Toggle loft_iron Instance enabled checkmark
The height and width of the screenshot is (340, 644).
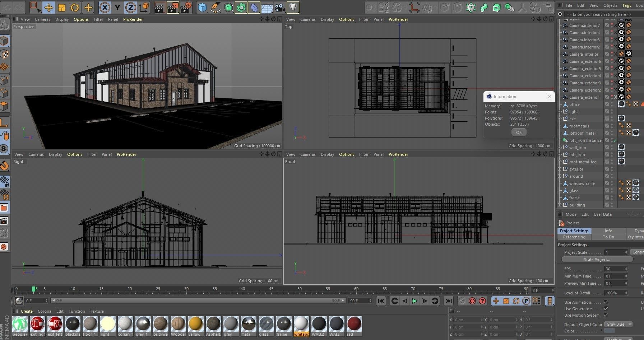pyautogui.click(x=615, y=140)
